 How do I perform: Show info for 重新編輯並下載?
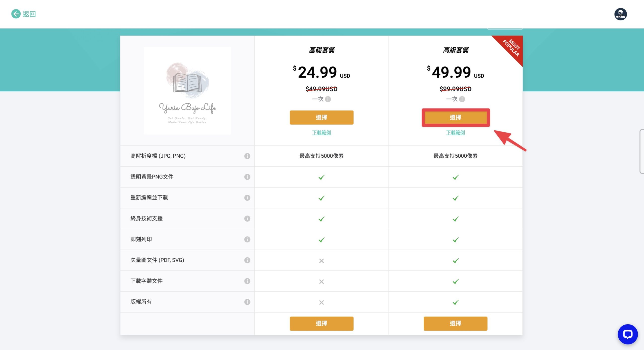(247, 198)
